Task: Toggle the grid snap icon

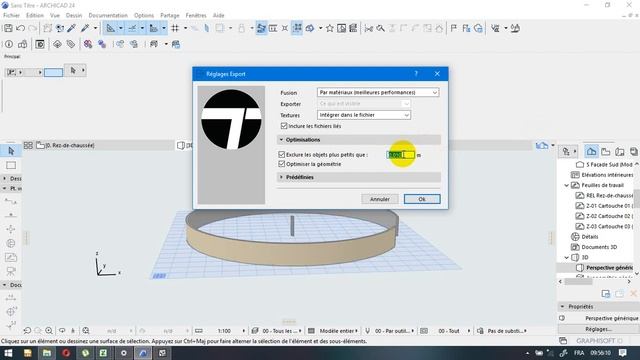Action: pos(175,28)
